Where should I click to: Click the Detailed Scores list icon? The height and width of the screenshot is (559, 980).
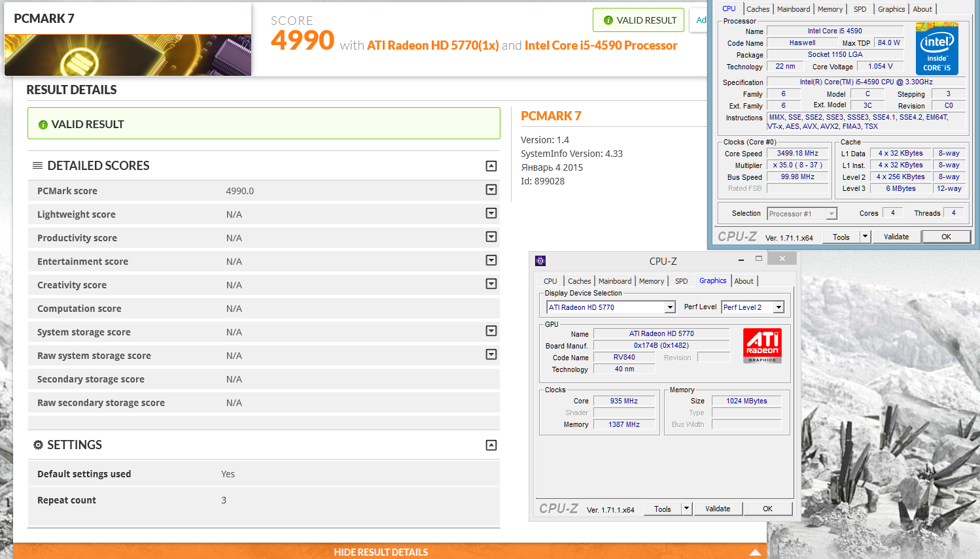click(x=38, y=165)
